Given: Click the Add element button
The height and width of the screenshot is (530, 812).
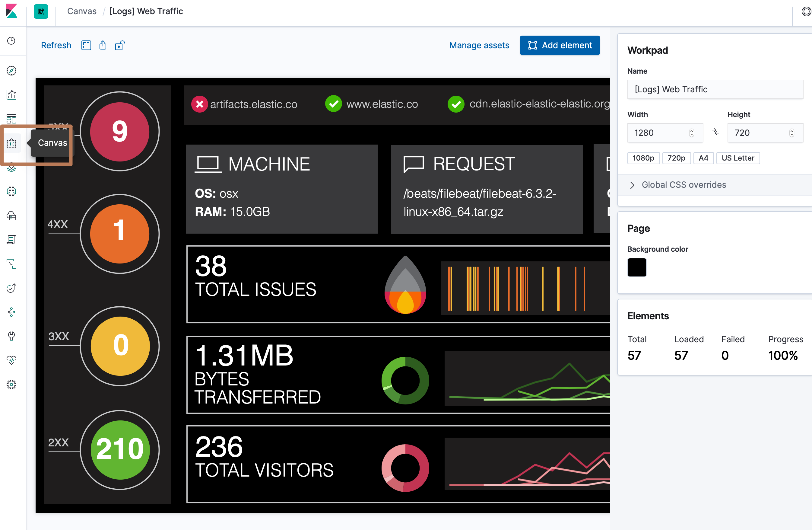Looking at the screenshot, I should click(560, 45).
